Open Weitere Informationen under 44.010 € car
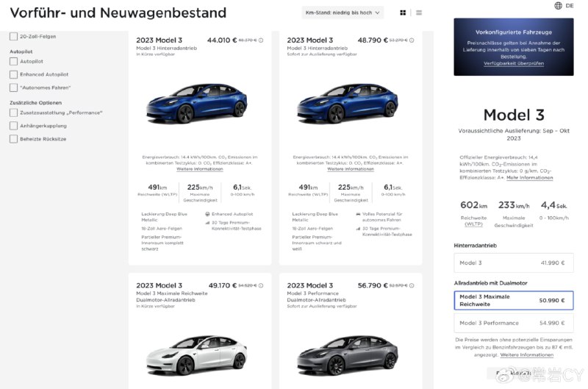The height and width of the screenshot is (389, 588). tap(200, 169)
